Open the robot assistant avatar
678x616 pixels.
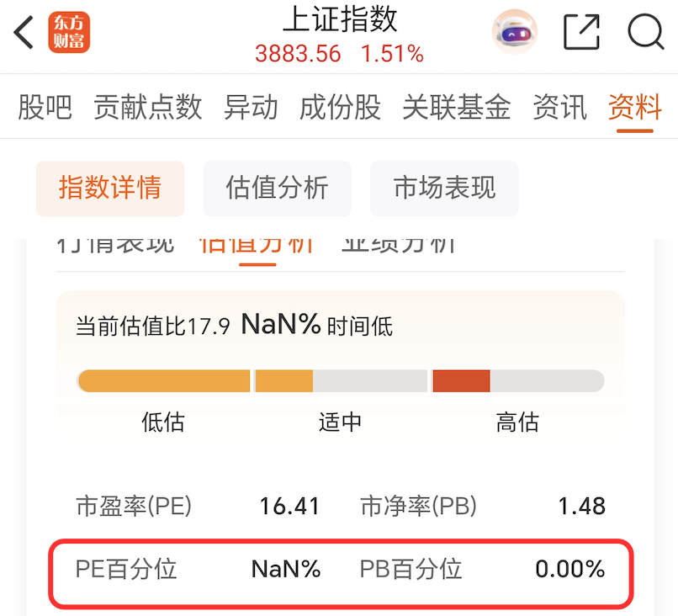tap(515, 32)
